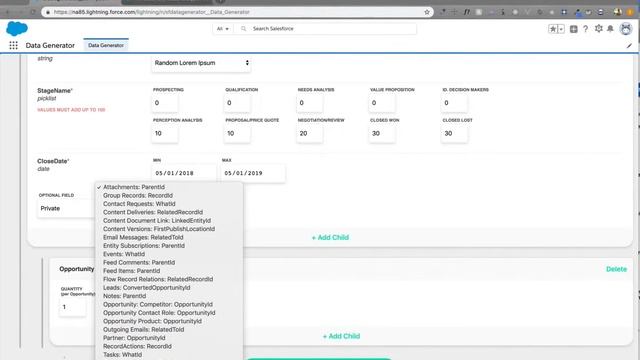The height and width of the screenshot is (360, 640).
Task: Open Global Actions plus icon
Action: (x=573, y=29)
